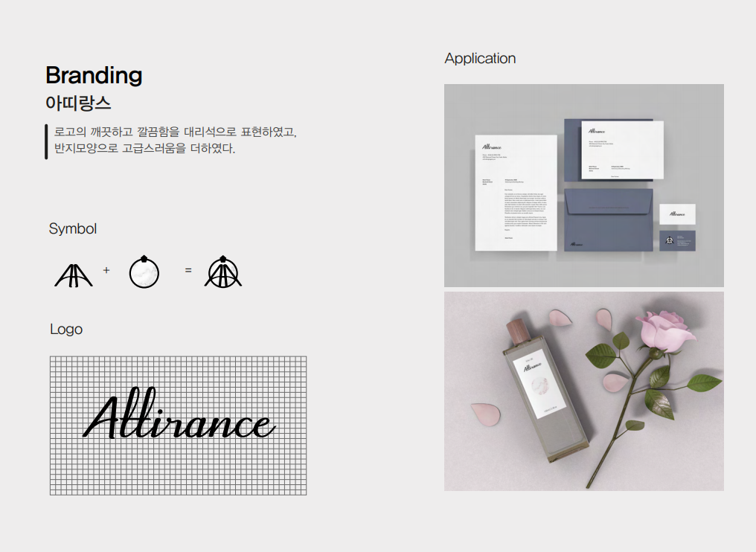Click the emblem on dark business card
Image resolution: width=756 pixels, height=552 pixels.
pyautogui.click(x=669, y=240)
